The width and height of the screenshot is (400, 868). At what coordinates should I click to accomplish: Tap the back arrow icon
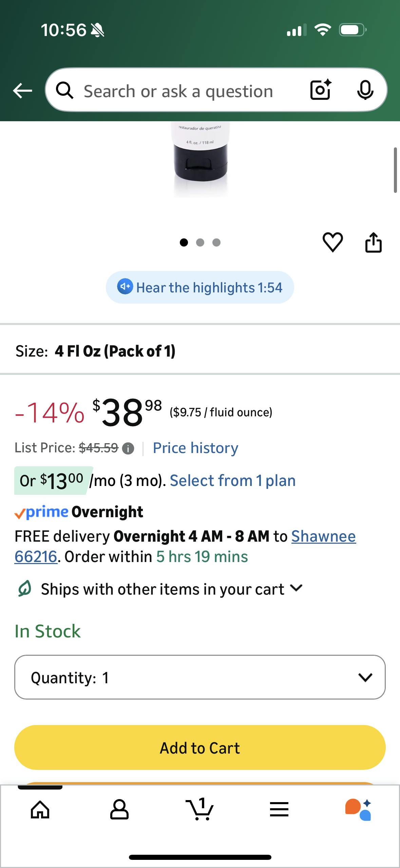(22, 91)
